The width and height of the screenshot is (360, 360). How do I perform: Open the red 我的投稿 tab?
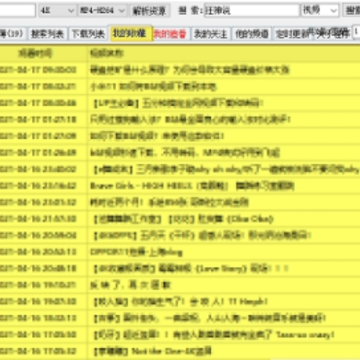point(170,34)
